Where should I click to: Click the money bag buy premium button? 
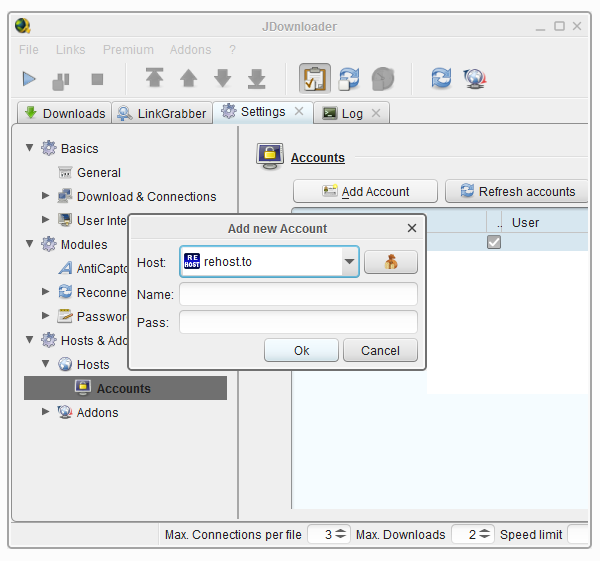click(391, 262)
